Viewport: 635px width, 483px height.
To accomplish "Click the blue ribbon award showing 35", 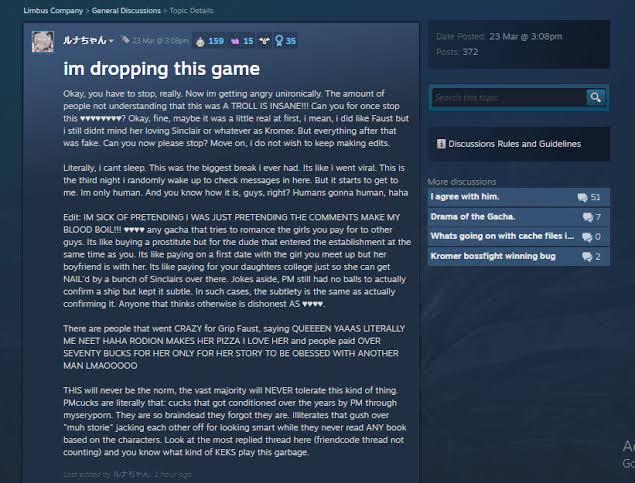I will [x=286, y=41].
